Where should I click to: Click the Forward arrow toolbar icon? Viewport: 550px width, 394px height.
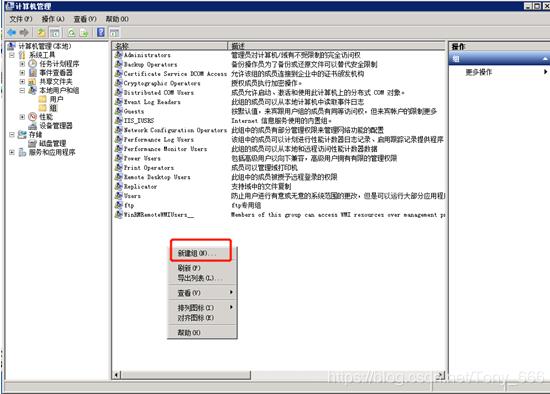24,33
